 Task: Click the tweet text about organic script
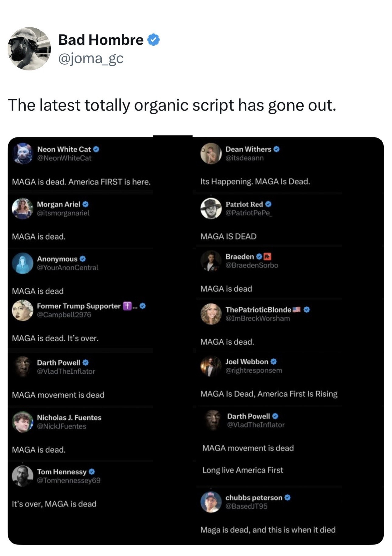[x=172, y=105]
